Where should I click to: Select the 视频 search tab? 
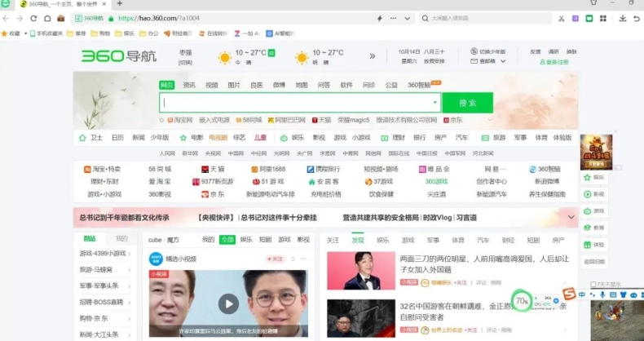(x=211, y=85)
